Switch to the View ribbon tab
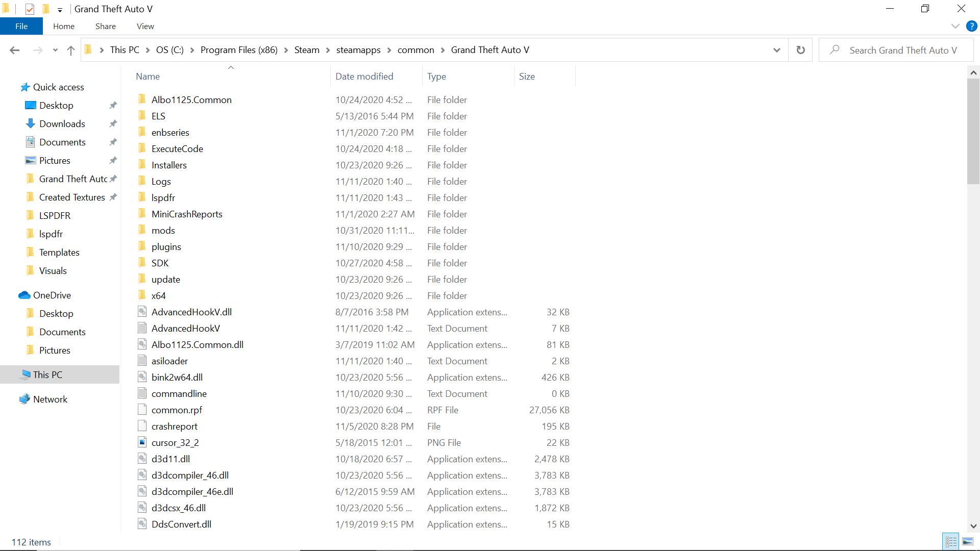980x551 pixels. [x=145, y=26]
